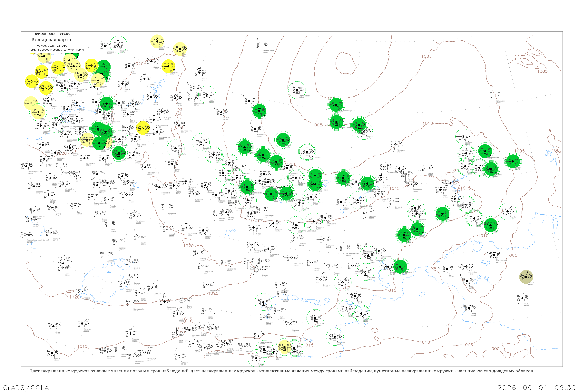
Task: Select the Ujgi 44214 station marker
Action: 447,269
